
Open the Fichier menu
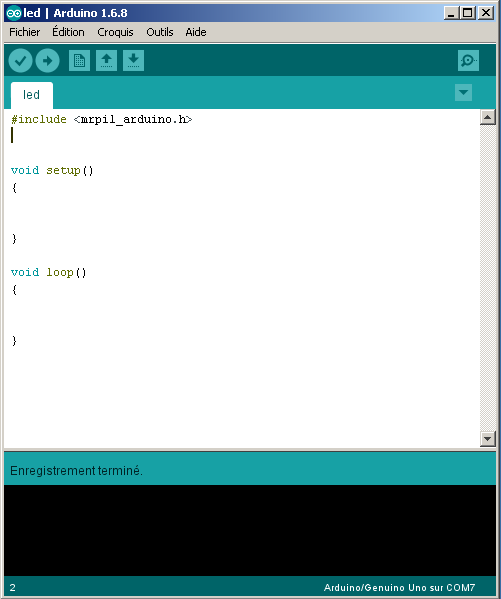[24, 32]
